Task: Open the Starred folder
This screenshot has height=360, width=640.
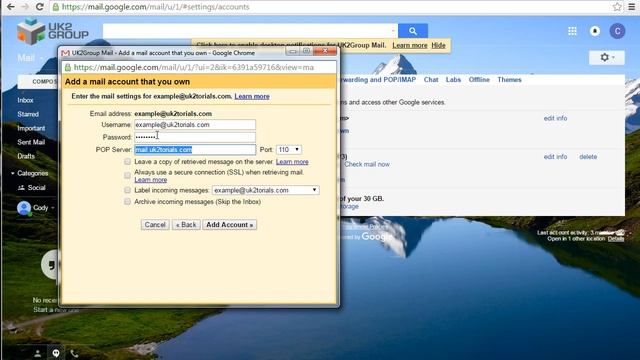Action: pos(28,114)
